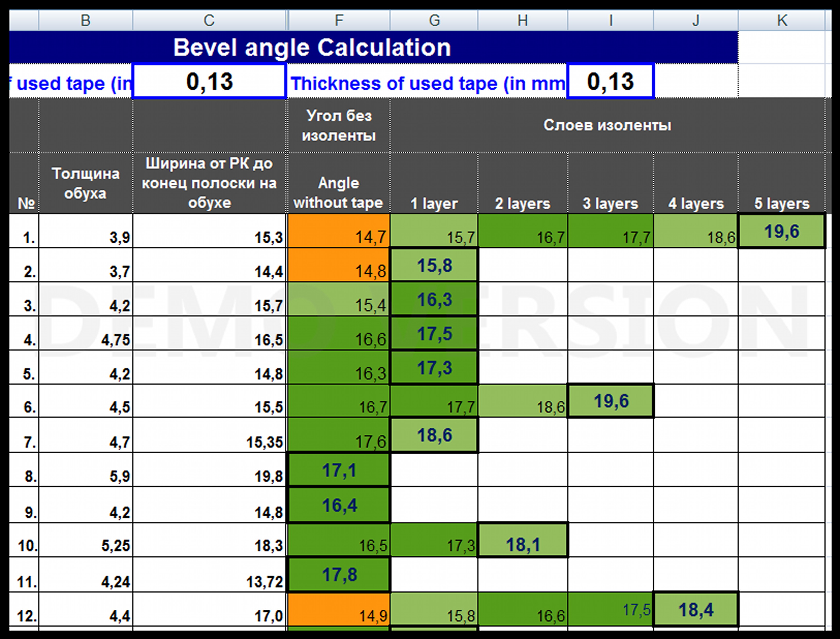Click the left tape thickness input 0,13
Screen dimensions: 840x639
(x=209, y=81)
